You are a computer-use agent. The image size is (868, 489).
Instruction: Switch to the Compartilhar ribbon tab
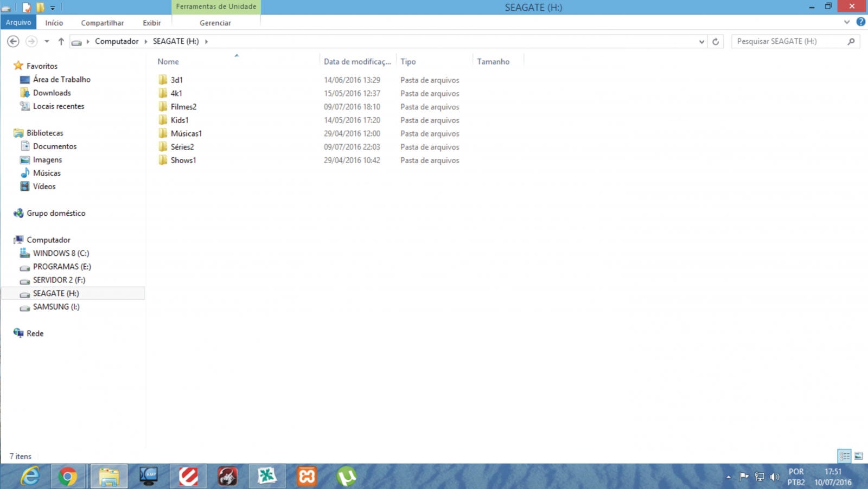pyautogui.click(x=103, y=23)
